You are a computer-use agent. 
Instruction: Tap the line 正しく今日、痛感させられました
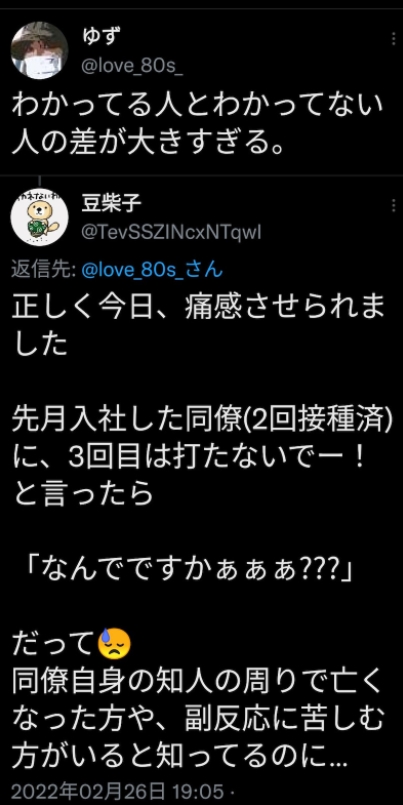click(x=198, y=327)
